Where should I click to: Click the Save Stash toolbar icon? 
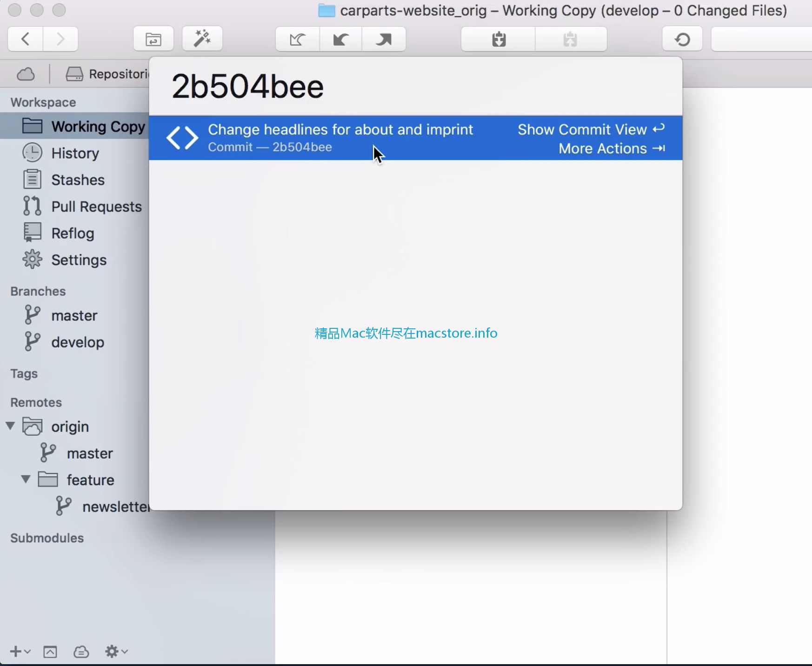click(499, 39)
